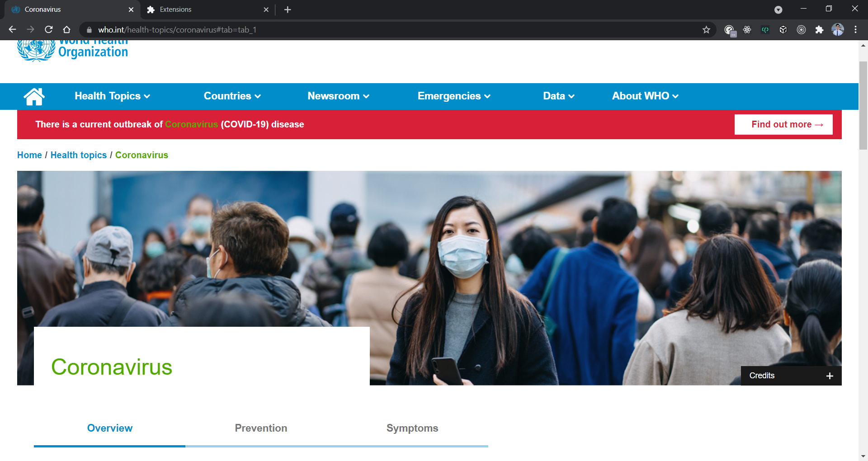Switch to the Prevention tab

point(261,428)
